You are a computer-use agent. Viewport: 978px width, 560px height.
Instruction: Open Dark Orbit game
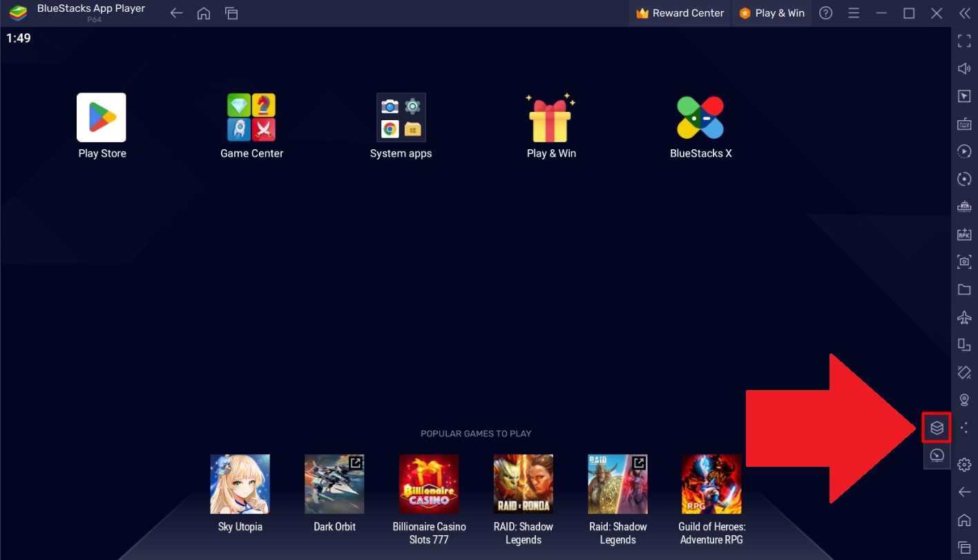pyautogui.click(x=334, y=484)
